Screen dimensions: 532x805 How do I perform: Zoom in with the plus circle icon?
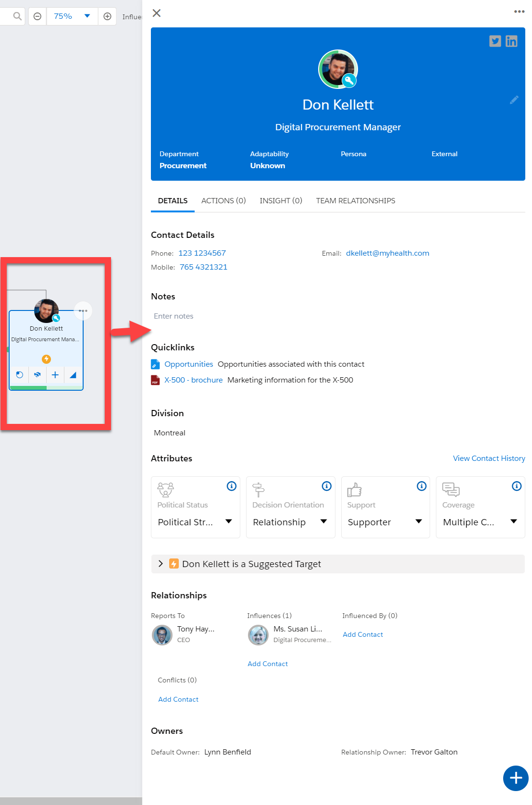[x=108, y=16]
